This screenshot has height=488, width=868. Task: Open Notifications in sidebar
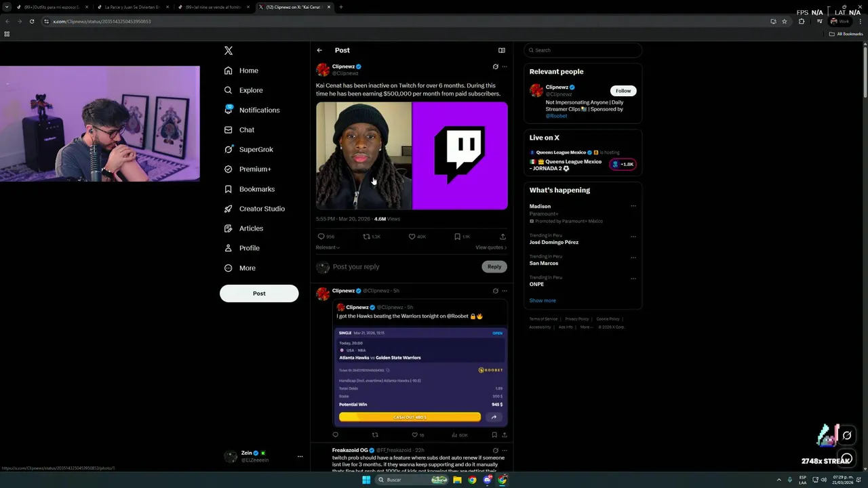point(252,110)
